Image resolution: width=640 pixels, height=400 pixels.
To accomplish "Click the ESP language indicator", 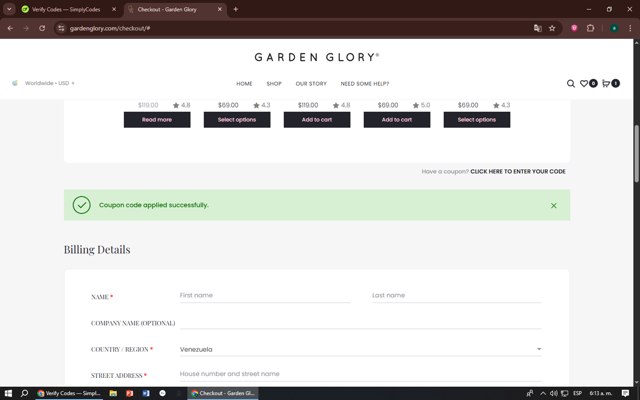I will click(x=577, y=393).
